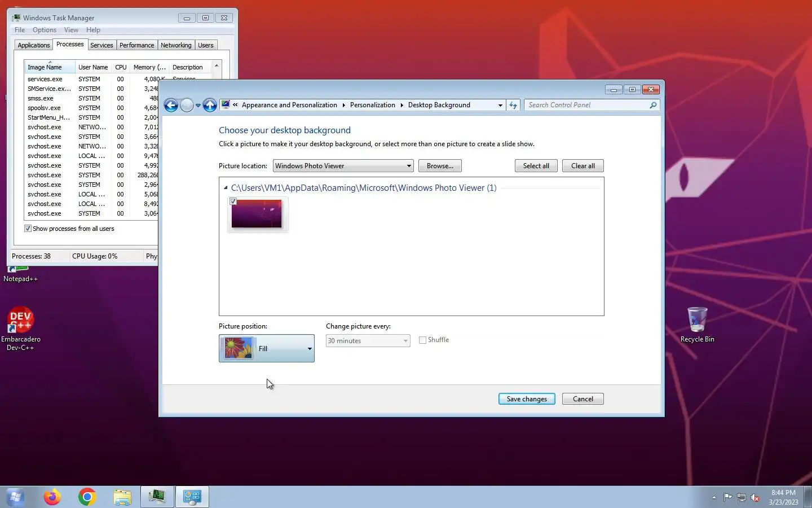This screenshot has width=812, height=508.
Task: Select the purple wallpaper thumbnail
Action: [257, 214]
